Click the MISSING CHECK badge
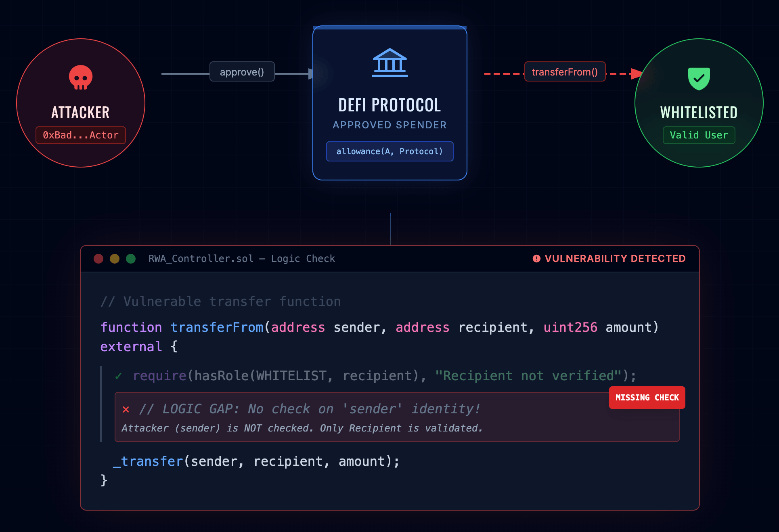 click(x=647, y=398)
